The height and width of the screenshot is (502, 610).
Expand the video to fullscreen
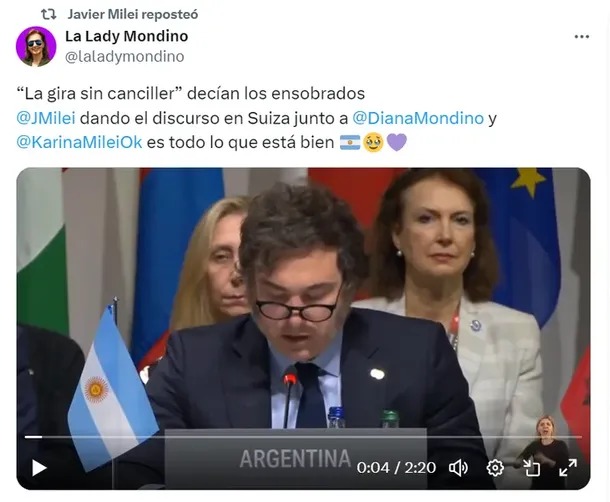click(568, 467)
